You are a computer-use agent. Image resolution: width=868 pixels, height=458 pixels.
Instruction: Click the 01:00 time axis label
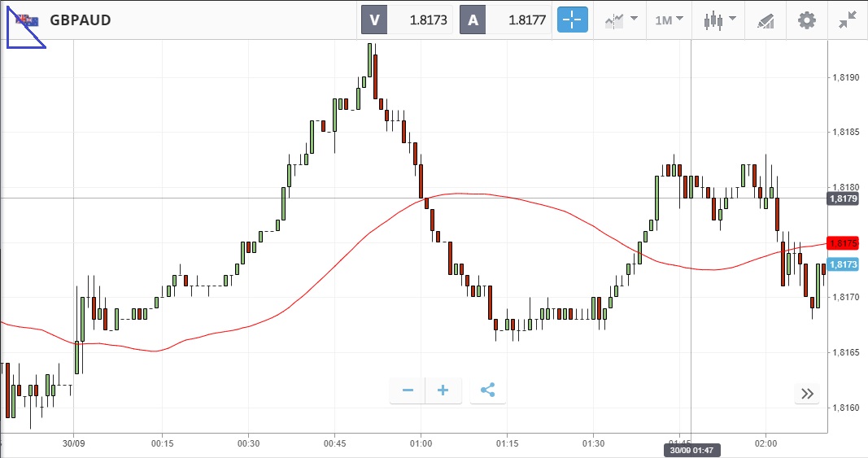click(421, 443)
